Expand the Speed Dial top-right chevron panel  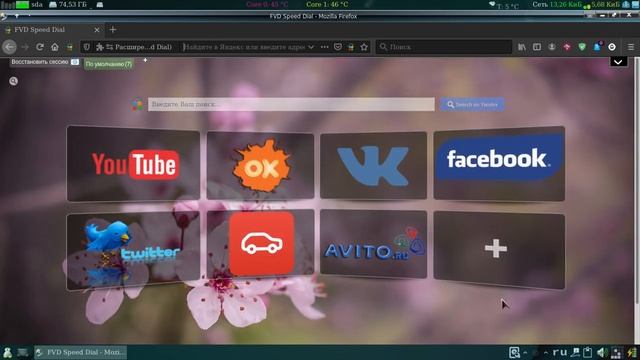point(618,62)
